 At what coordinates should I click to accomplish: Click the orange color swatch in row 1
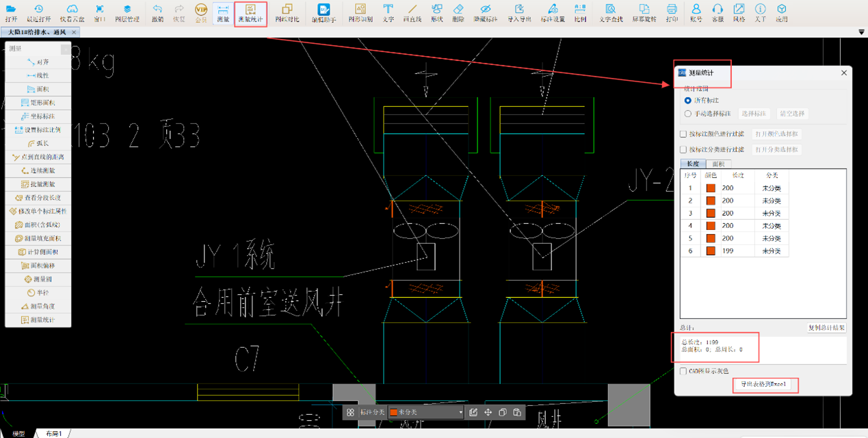[x=711, y=188]
